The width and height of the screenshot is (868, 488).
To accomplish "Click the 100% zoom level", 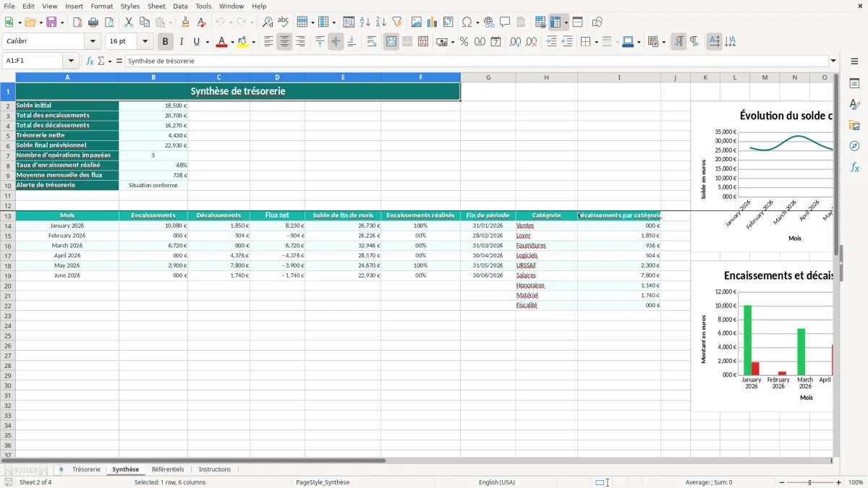I will tap(856, 482).
